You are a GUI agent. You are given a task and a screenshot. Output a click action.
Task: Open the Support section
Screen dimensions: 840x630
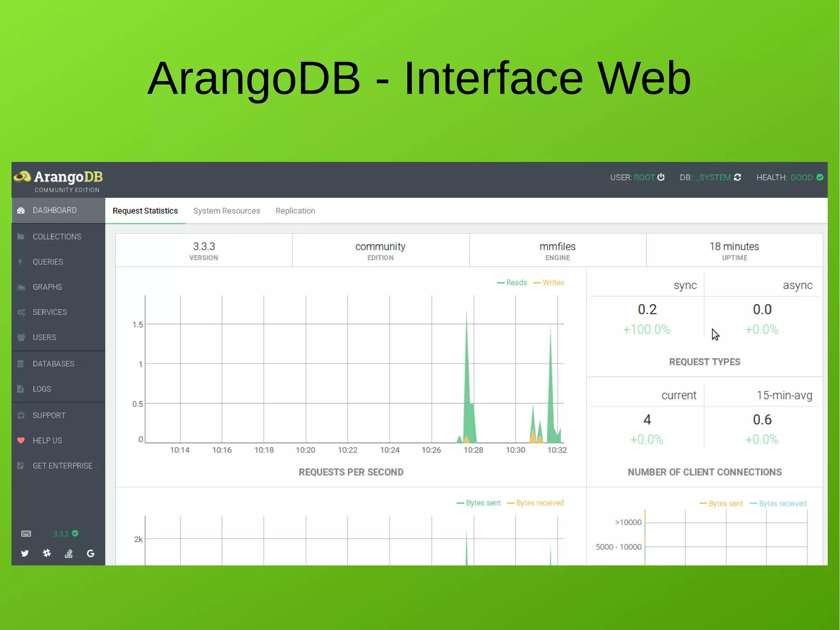coord(58,415)
